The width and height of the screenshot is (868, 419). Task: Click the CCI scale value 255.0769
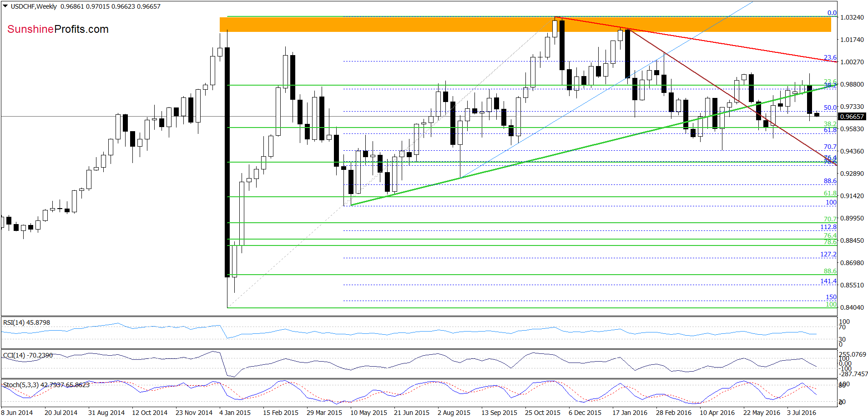tap(853, 354)
